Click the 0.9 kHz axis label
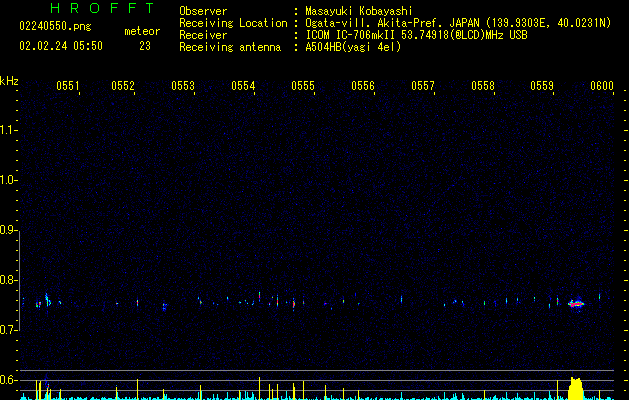The width and height of the screenshot is (629, 400). [x=9, y=230]
